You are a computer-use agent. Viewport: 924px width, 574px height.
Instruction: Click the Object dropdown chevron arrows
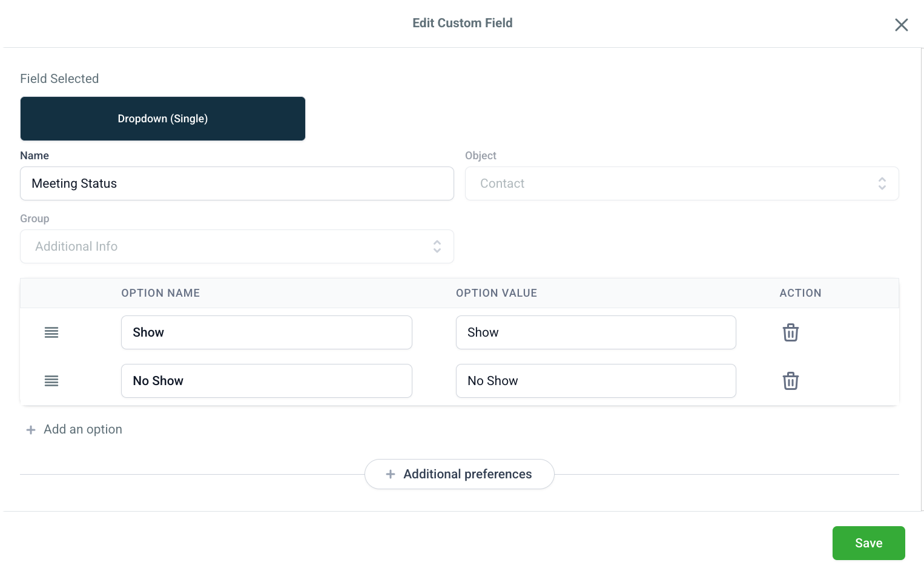coord(882,183)
